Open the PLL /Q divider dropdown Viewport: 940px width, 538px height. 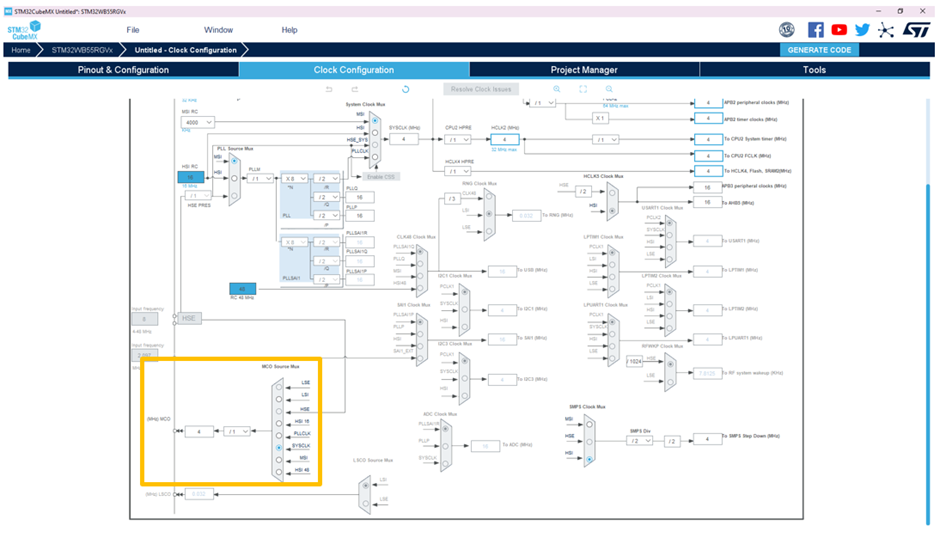point(327,197)
